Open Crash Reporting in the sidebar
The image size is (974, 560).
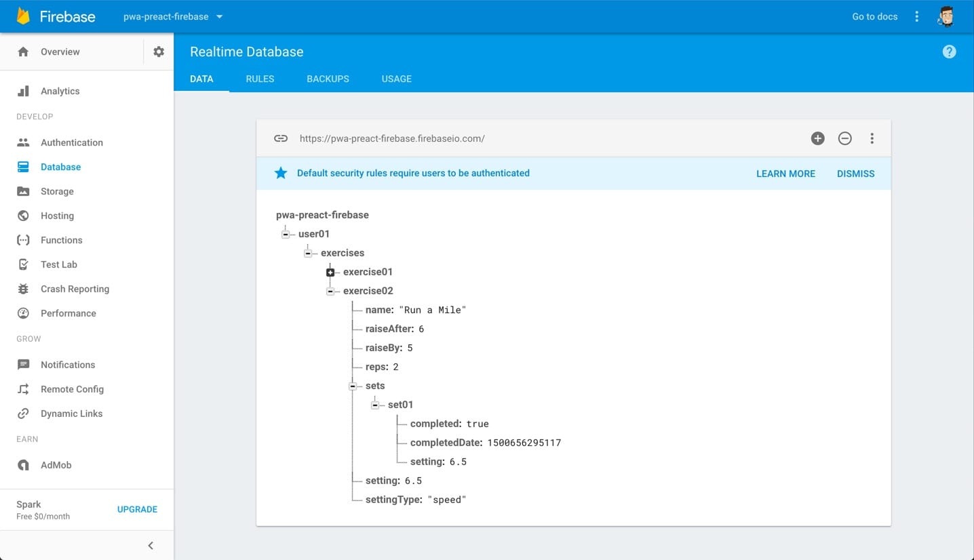[75, 289]
